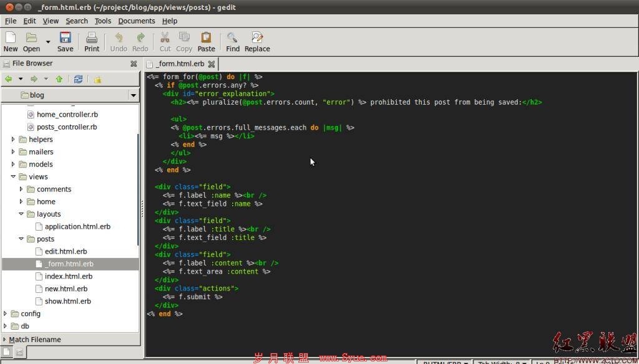Open the View menu

click(51, 21)
